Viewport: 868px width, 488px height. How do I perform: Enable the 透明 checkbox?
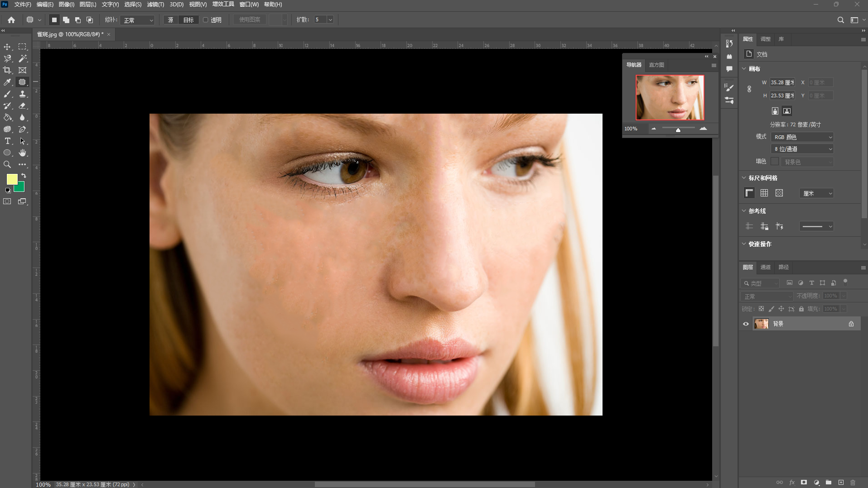tap(206, 20)
